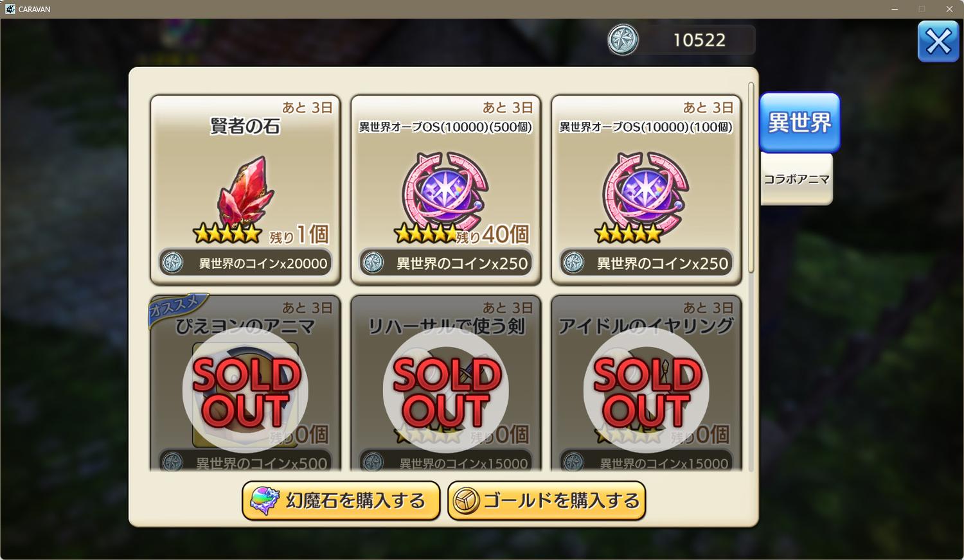Switch to the コラボアニマ tab
This screenshot has height=560, width=964.
pos(796,179)
